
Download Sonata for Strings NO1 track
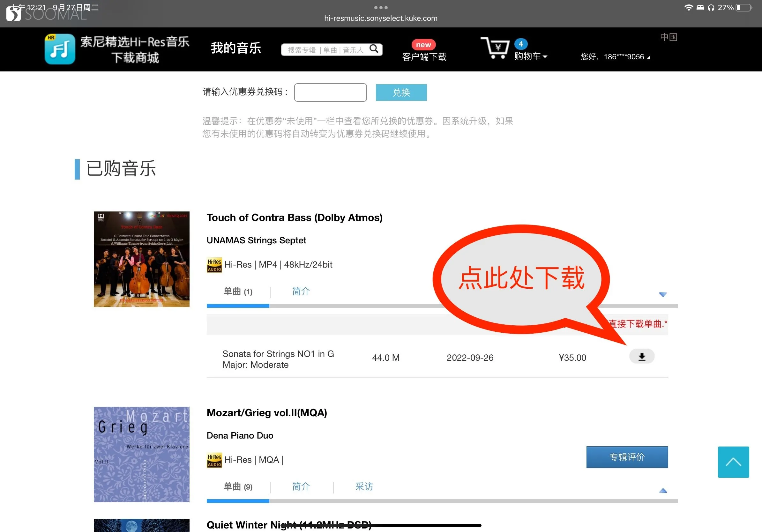(x=642, y=356)
